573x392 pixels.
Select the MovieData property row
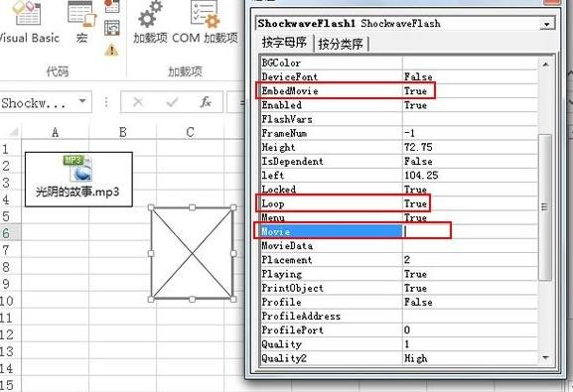398,246
